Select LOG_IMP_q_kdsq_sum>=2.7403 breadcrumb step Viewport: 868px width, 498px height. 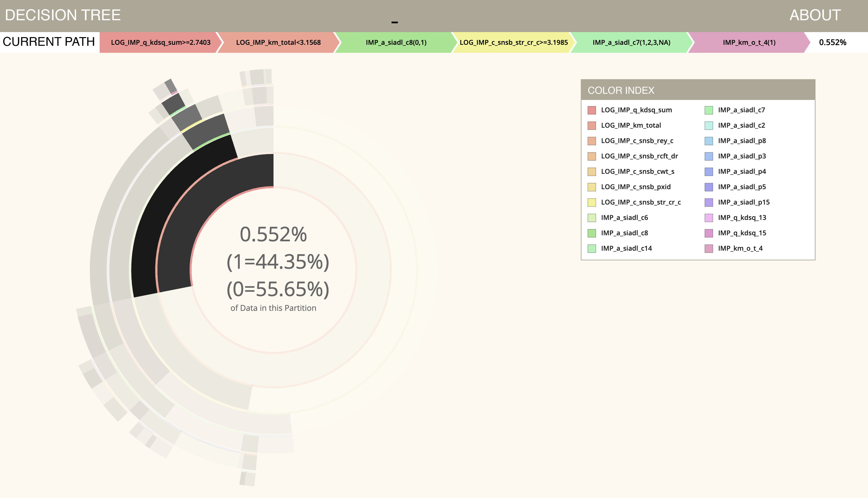tap(160, 42)
